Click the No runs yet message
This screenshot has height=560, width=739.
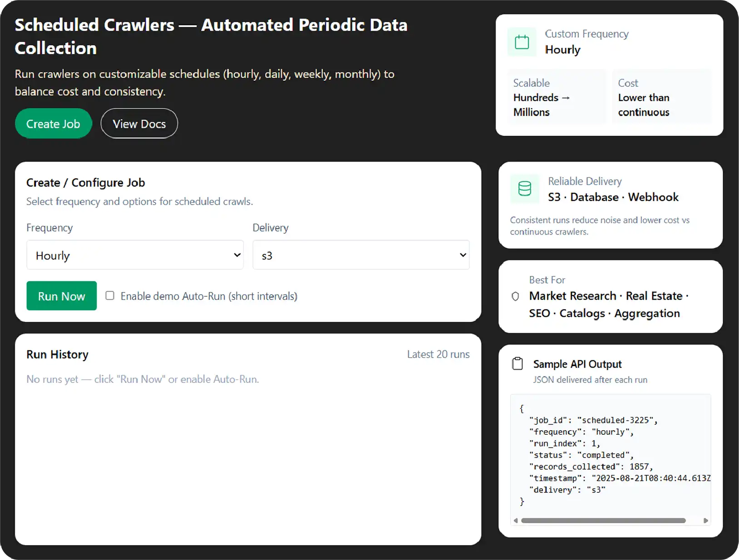[x=143, y=379]
